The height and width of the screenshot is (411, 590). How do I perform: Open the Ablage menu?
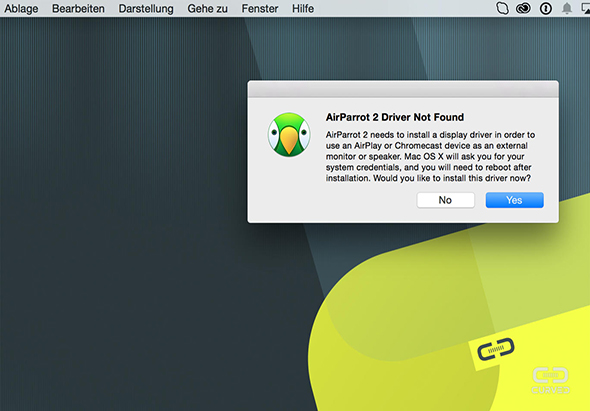[21, 8]
